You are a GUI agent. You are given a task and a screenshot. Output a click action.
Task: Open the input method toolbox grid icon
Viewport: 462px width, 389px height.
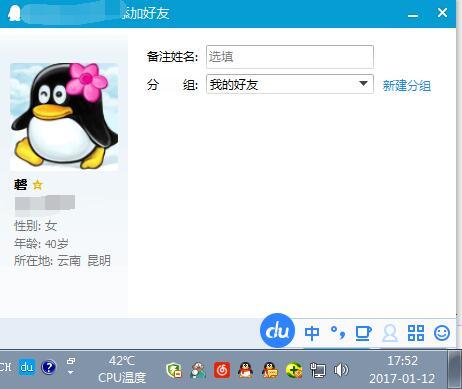click(x=416, y=333)
